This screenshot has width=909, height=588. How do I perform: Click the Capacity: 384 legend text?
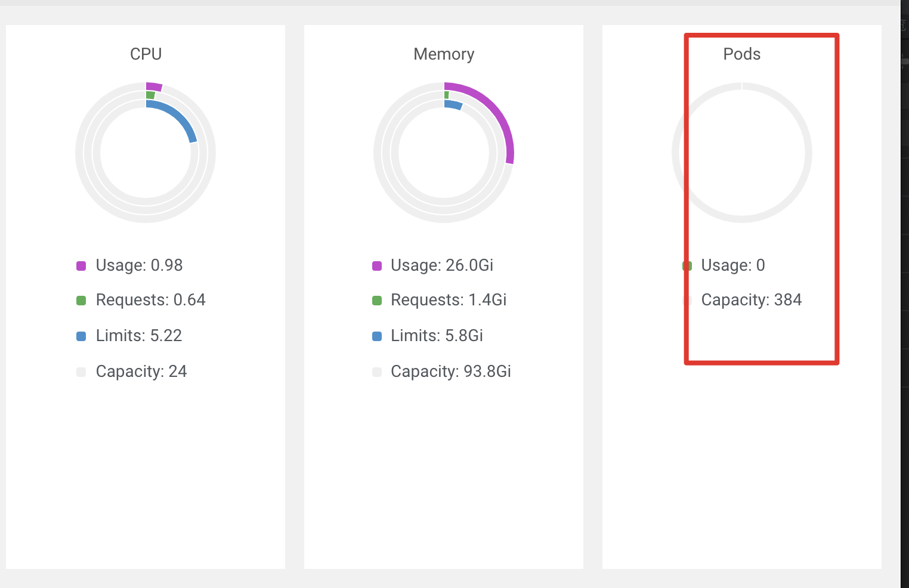752,300
